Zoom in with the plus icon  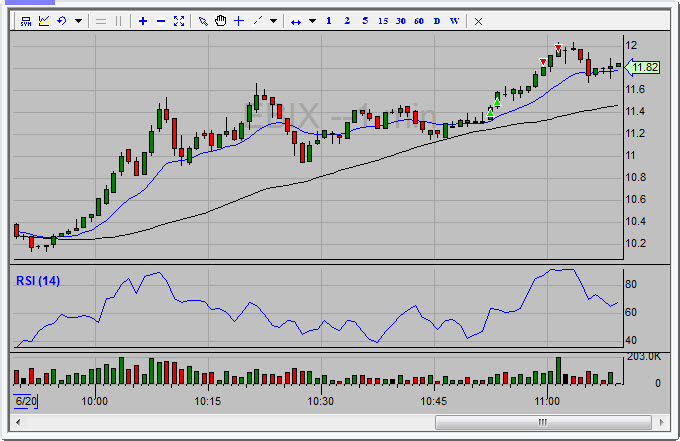click(x=143, y=21)
